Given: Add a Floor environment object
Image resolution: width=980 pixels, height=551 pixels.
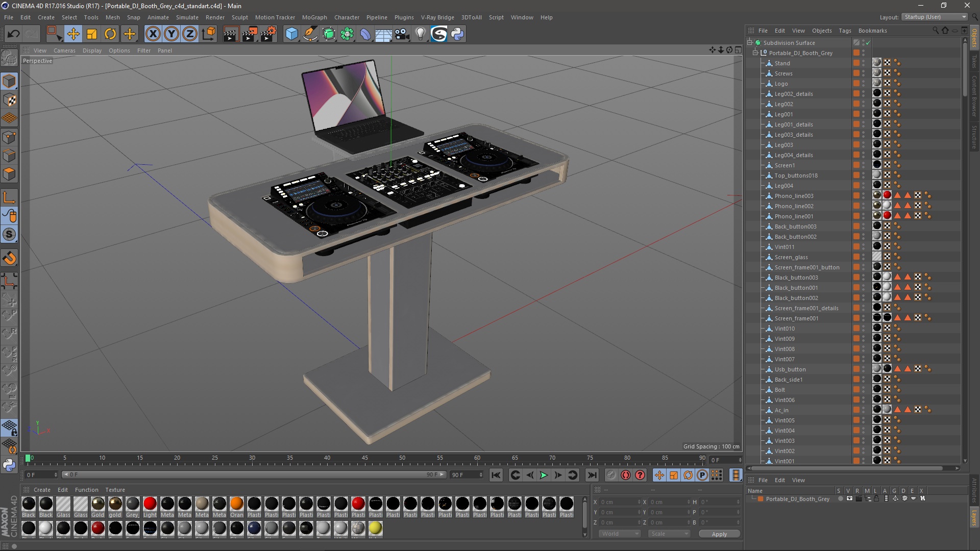Looking at the screenshot, I should pos(384,34).
